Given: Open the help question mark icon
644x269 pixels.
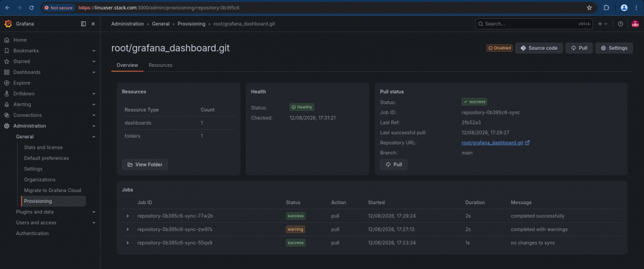Looking at the screenshot, I should pyautogui.click(x=621, y=24).
